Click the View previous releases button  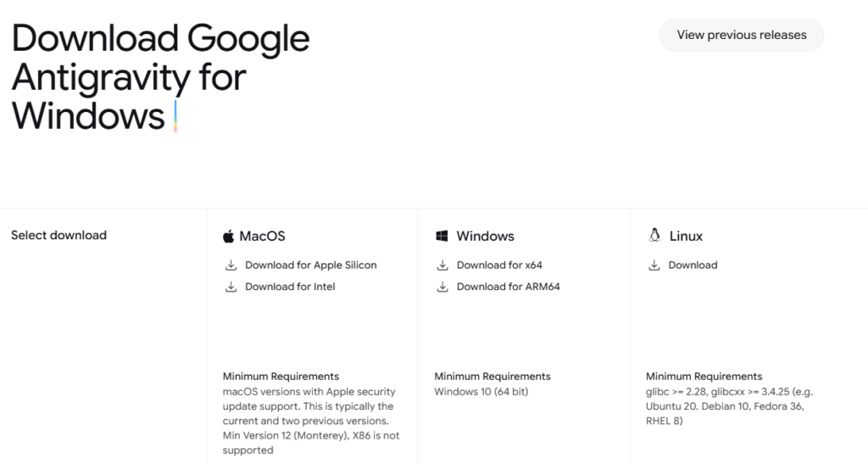pyautogui.click(x=742, y=35)
